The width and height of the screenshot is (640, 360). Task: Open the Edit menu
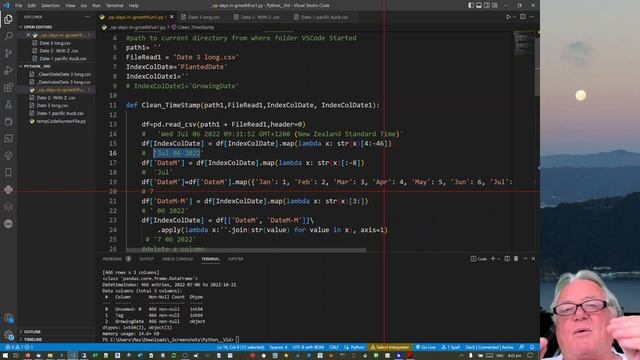point(32,6)
